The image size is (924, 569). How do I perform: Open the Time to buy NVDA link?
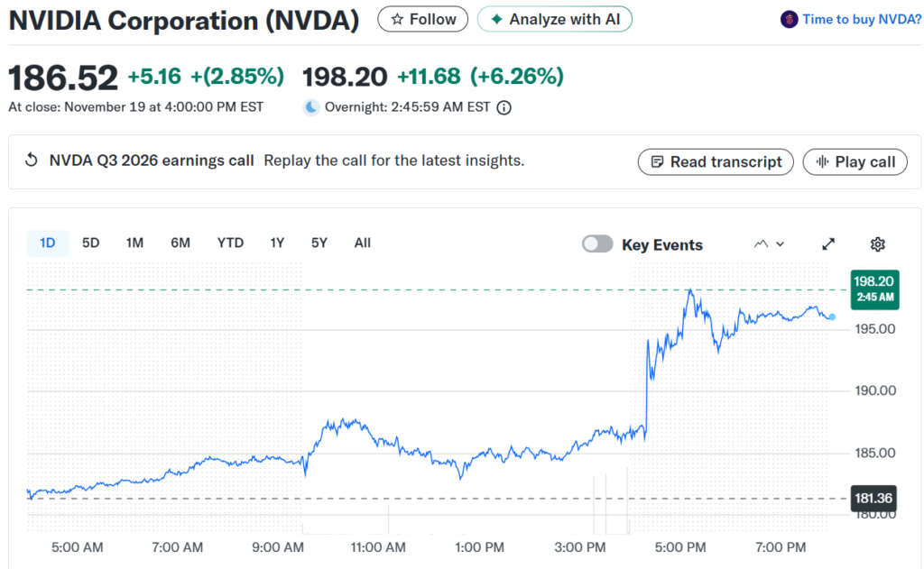[851, 19]
